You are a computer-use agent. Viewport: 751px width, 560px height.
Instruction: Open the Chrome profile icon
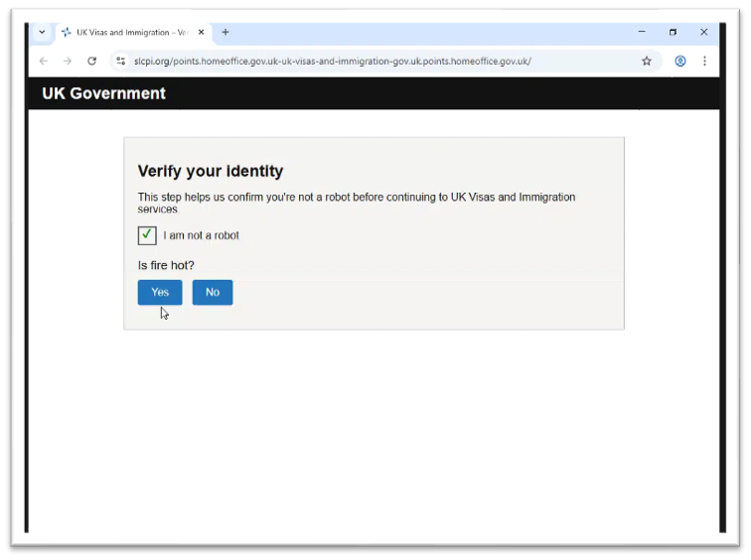680,62
